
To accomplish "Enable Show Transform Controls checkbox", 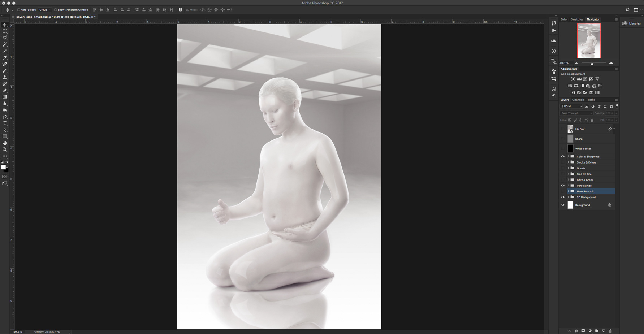I will click(55, 10).
